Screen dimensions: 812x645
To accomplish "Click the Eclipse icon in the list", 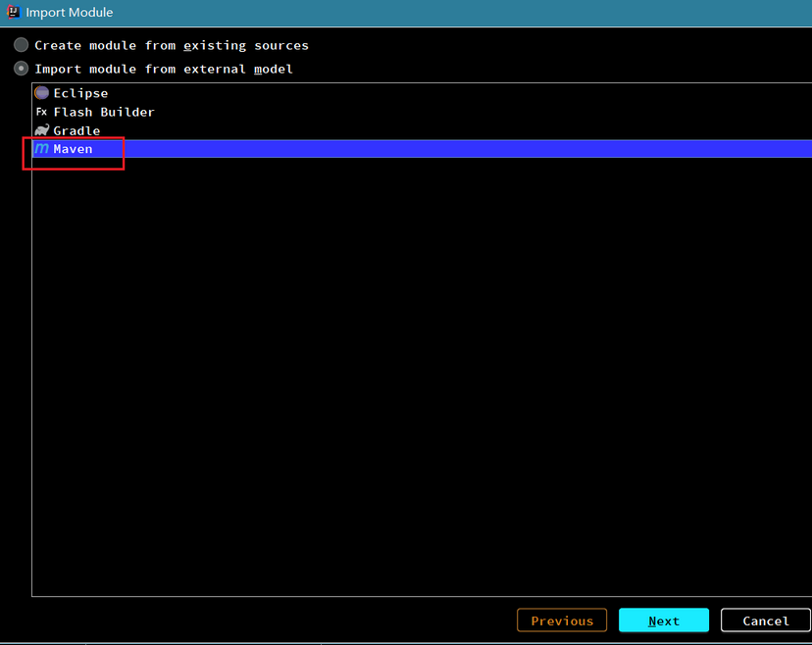I will coord(42,93).
